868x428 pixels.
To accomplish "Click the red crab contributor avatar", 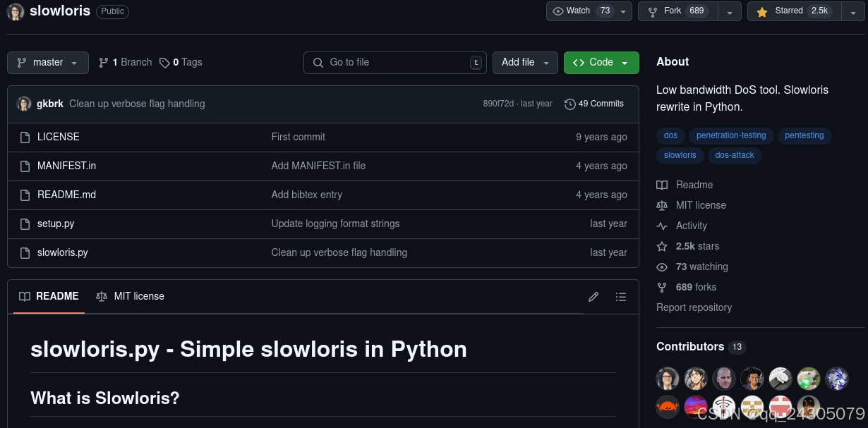I will click(668, 407).
